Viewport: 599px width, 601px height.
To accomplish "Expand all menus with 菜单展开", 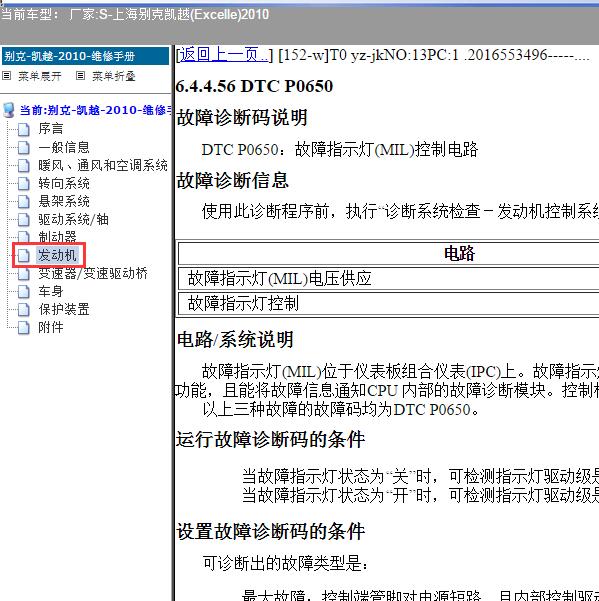I will click(40, 76).
